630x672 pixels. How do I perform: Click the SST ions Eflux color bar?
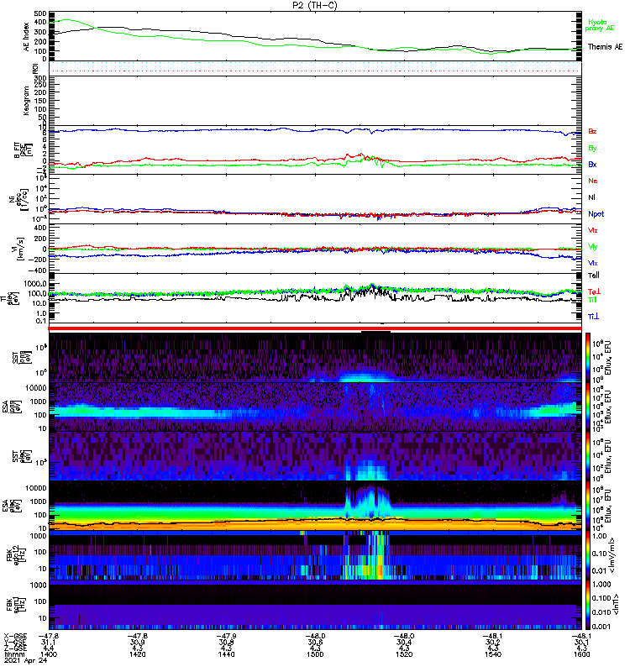click(588, 358)
